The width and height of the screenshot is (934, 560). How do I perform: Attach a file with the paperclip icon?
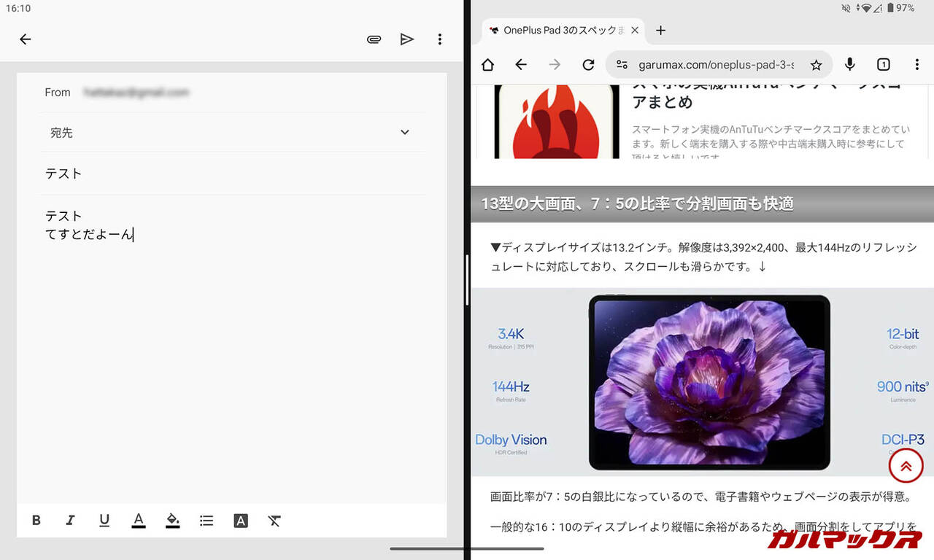click(374, 39)
